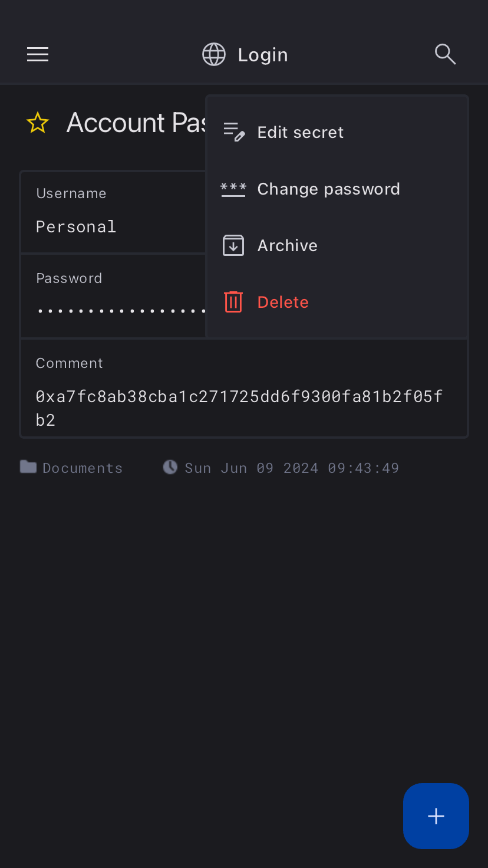The width and height of the screenshot is (488, 868).
Task: Click the asterisks icon for Change password
Action: coord(233,189)
